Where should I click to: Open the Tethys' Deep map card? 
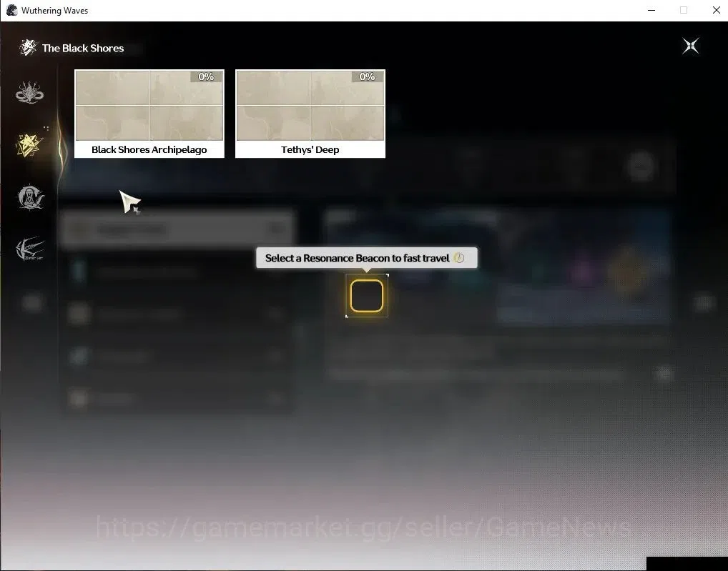310,114
